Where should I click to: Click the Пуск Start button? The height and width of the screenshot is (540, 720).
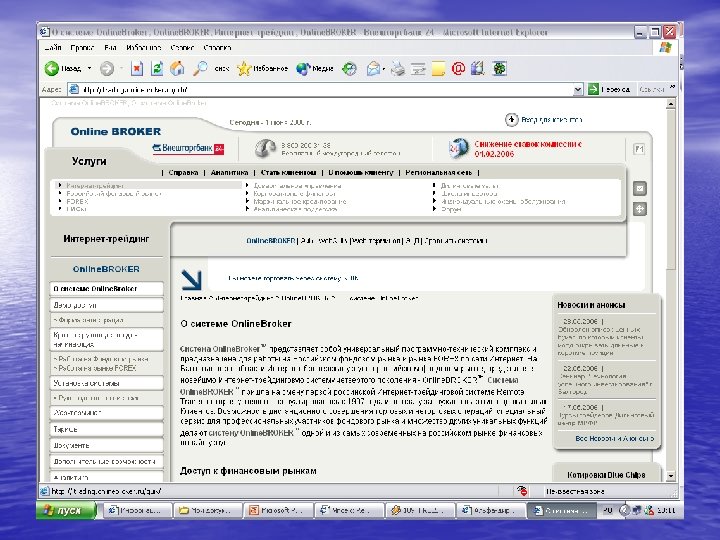[67, 510]
